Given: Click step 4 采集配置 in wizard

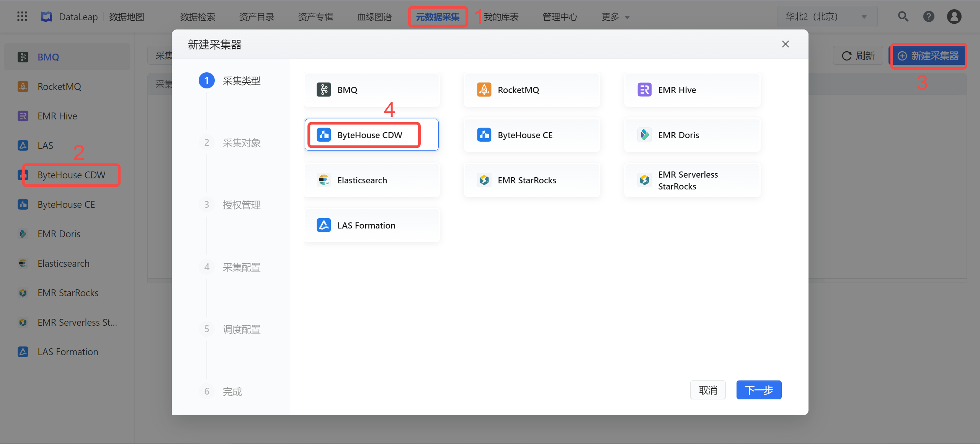Looking at the screenshot, I should pyautogui.click(x=230, y=267).
